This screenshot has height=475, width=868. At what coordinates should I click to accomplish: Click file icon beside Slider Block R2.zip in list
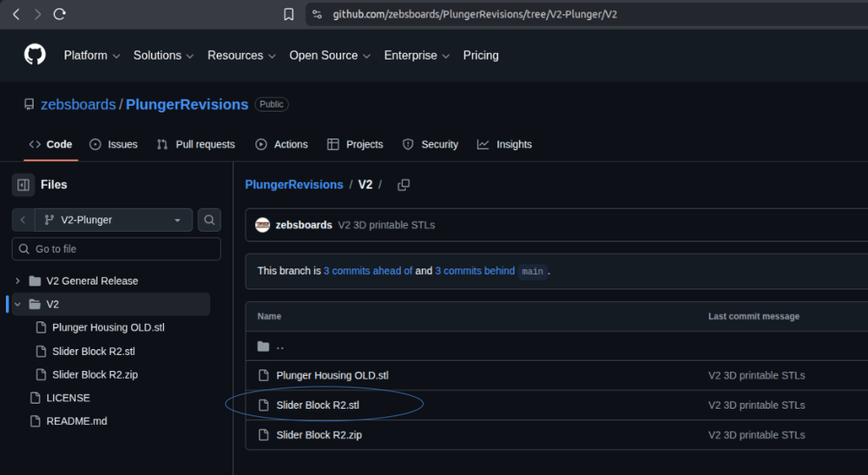tap(264, 435)
